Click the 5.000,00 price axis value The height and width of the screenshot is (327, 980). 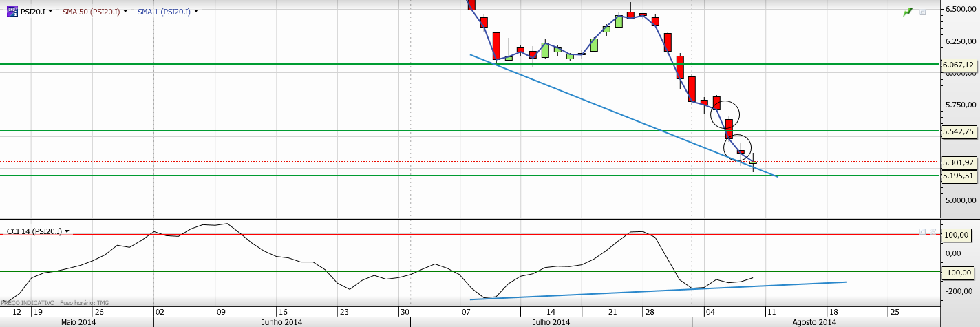pyautogui.click(x=960, y=200)
